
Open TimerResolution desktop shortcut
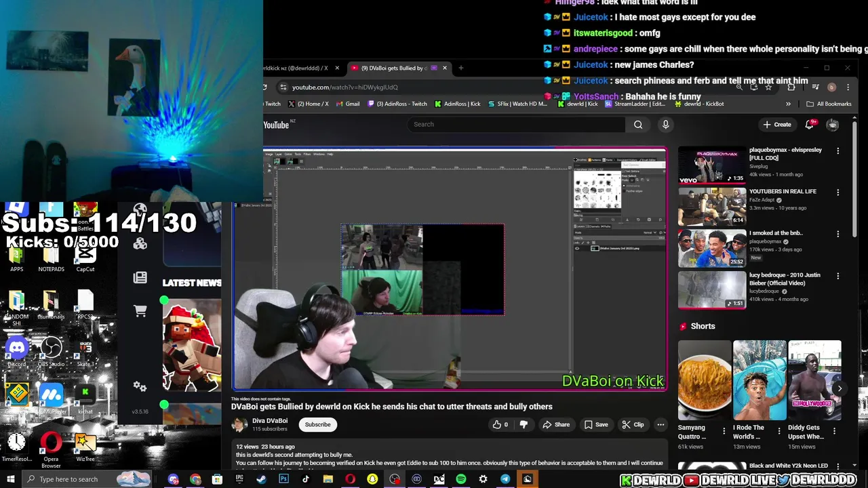coord(16,447)
